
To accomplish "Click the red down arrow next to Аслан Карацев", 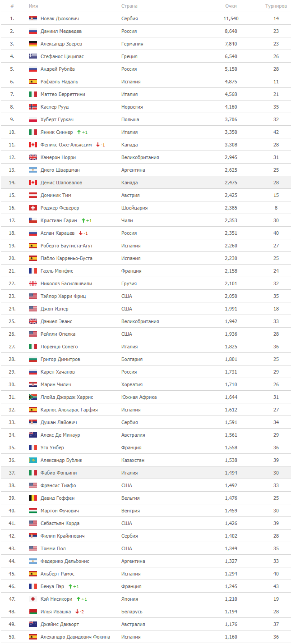I will [80, 233].
